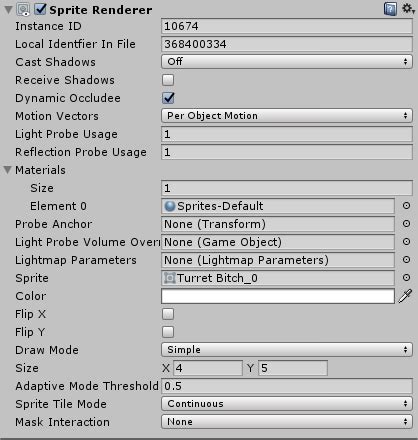Pick a material via Element 0 object picker
This screenshot has width=418, height=440.
406,206
